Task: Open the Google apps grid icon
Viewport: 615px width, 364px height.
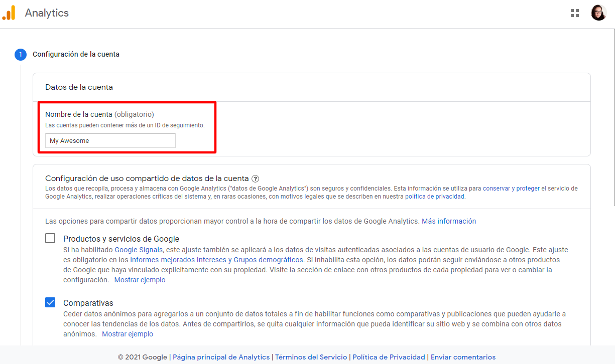Action: coord(575,13)
